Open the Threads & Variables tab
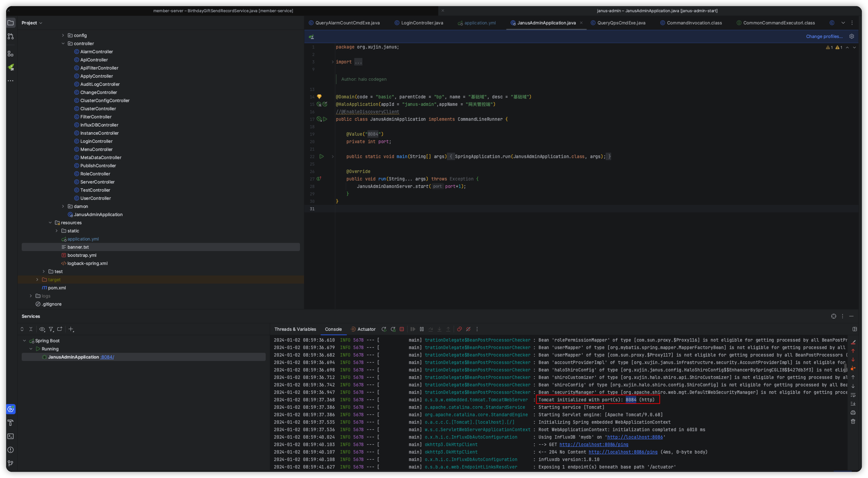This screenshot has width=868, height=478. click(295, 329)
